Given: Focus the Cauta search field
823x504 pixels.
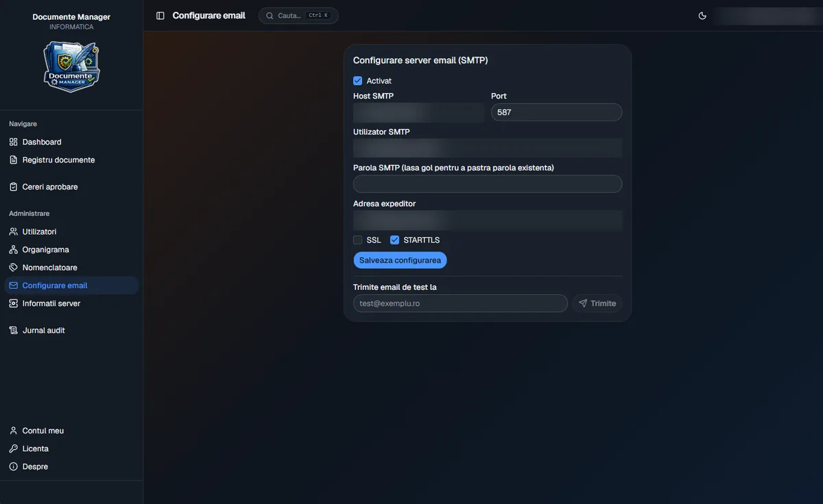Looking at the screenshot, I should pos(298,16).
